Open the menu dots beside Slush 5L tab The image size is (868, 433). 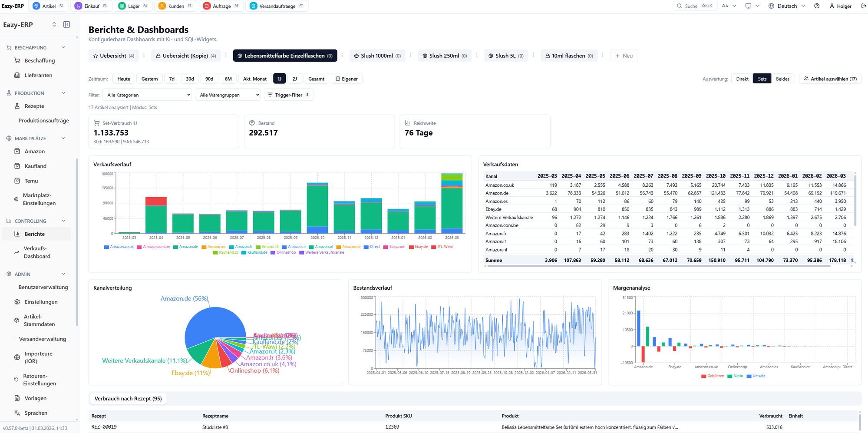tap(533, 56)
